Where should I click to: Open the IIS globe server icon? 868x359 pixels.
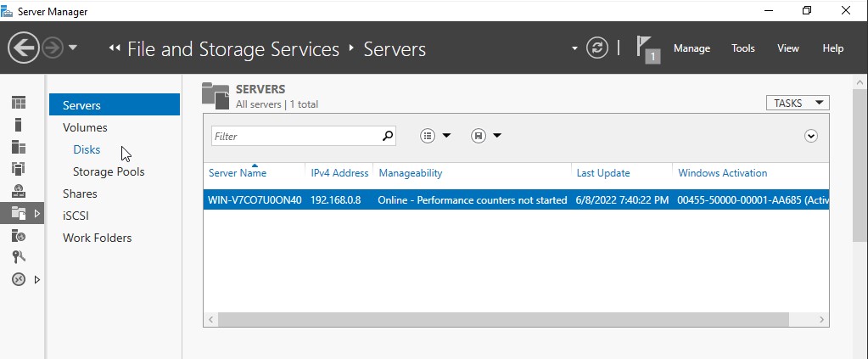(x=19, y=236)
